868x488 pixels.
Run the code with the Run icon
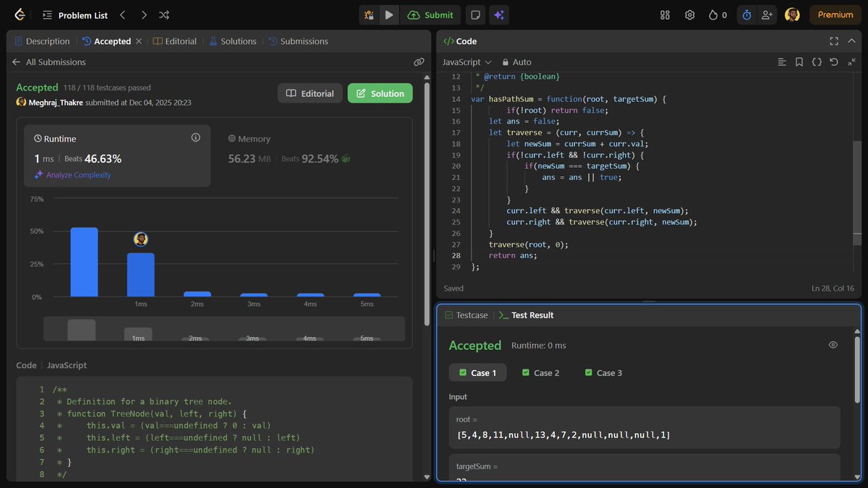coord(389,14)
